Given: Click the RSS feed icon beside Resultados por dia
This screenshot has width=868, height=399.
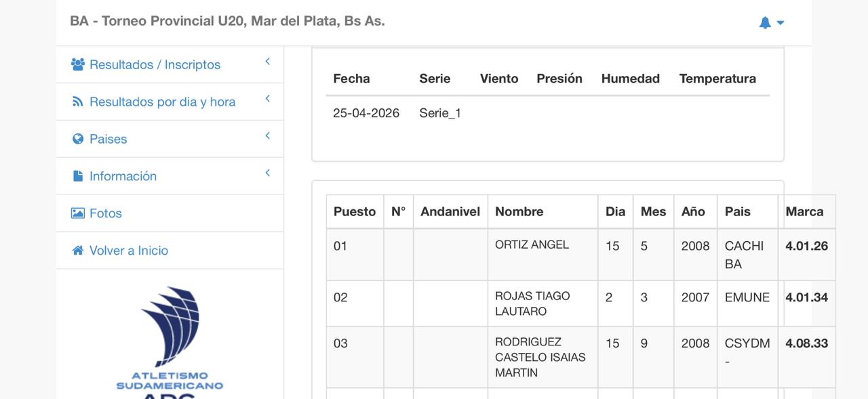Looking at the screenshot, I should pos(78,102).
